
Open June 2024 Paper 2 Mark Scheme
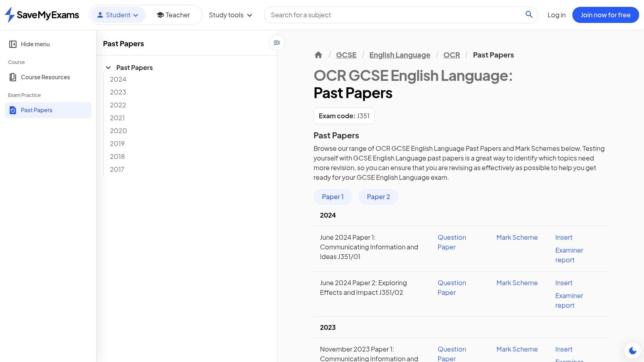[517, 283]
